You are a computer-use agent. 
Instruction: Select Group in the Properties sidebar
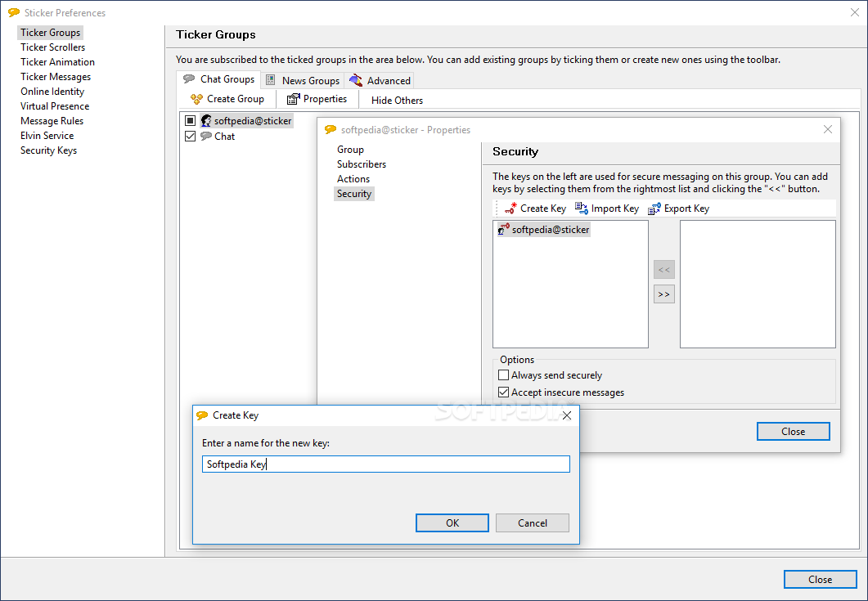[x=350, y=150]
